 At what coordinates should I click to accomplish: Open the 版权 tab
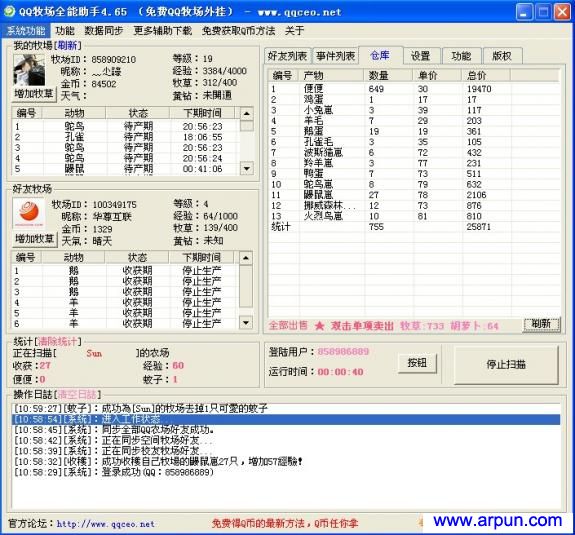(502, 56)
